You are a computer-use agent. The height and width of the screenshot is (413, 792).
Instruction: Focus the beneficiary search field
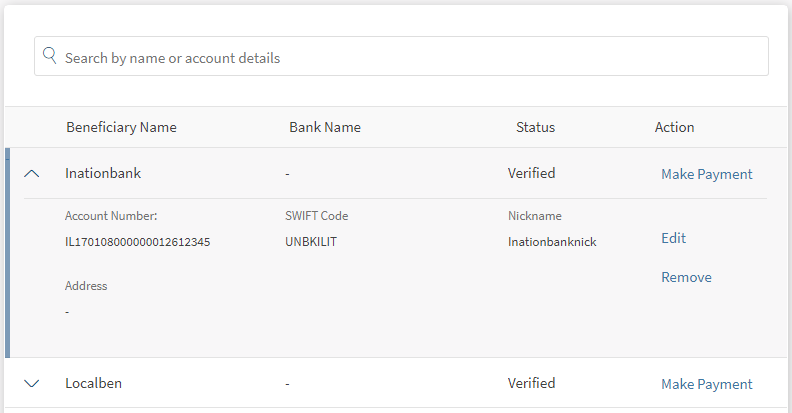[400, 58]
